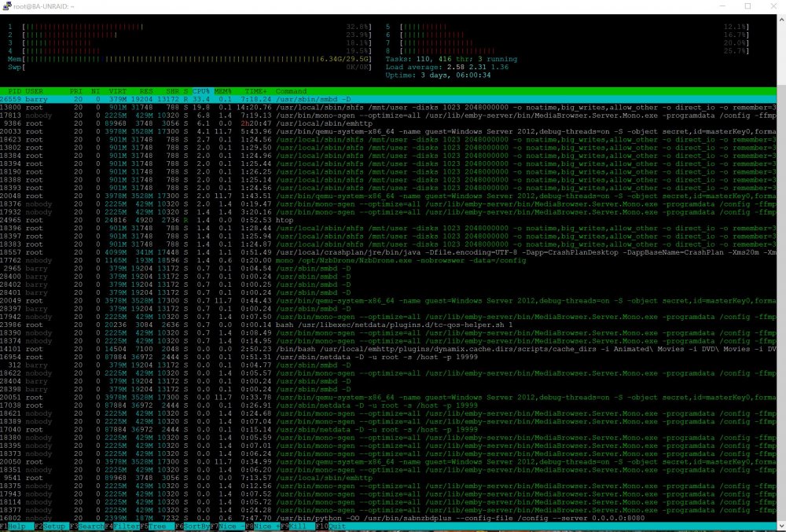
Task: Sort by NI column header
Action: (x=95, y=91)
